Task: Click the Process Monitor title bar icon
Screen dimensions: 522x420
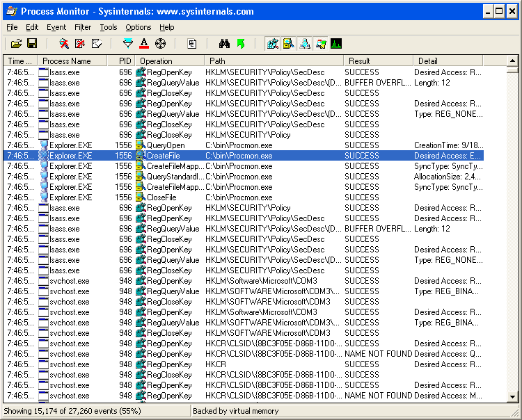Action: pos(12,11)
